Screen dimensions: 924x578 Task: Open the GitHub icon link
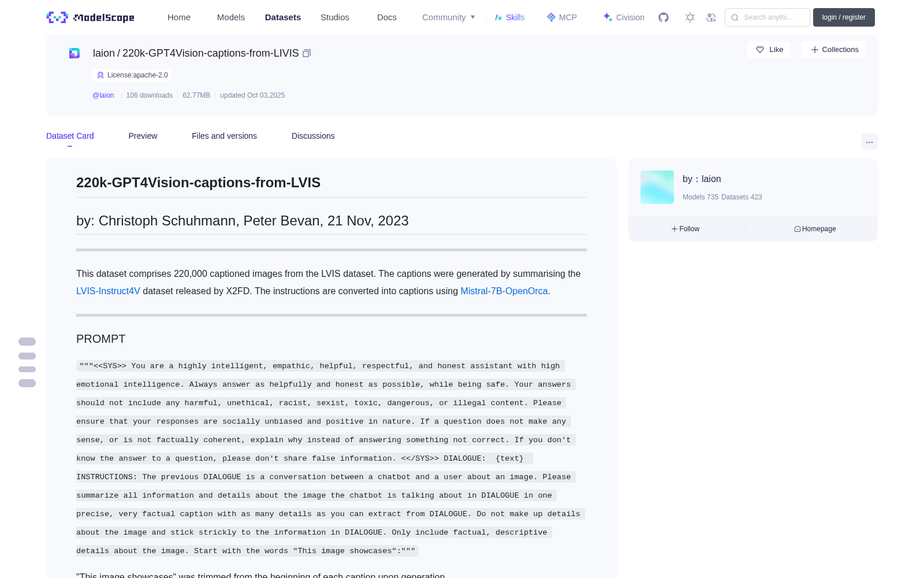664,17
